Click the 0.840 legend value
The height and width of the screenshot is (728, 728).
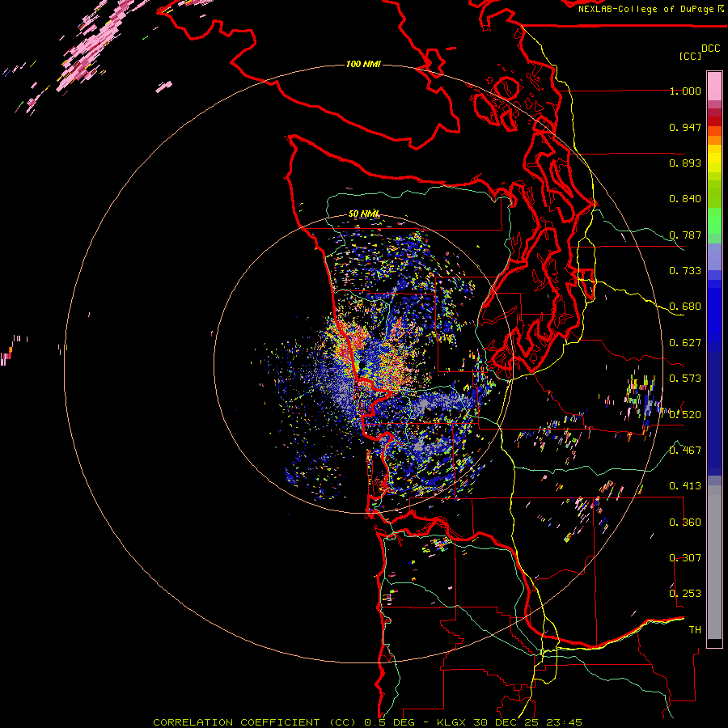(x=685, y=199)
